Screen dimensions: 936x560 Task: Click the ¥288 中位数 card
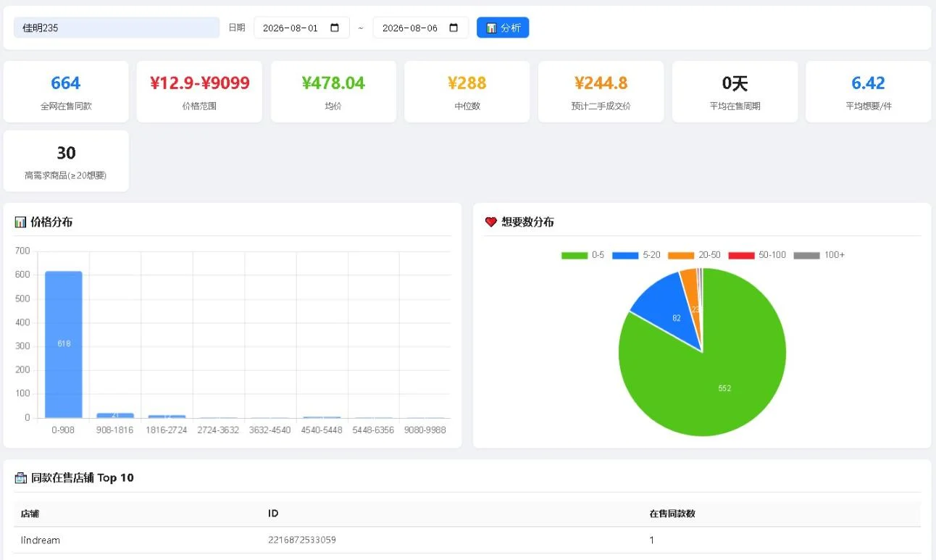pos(467,91)
